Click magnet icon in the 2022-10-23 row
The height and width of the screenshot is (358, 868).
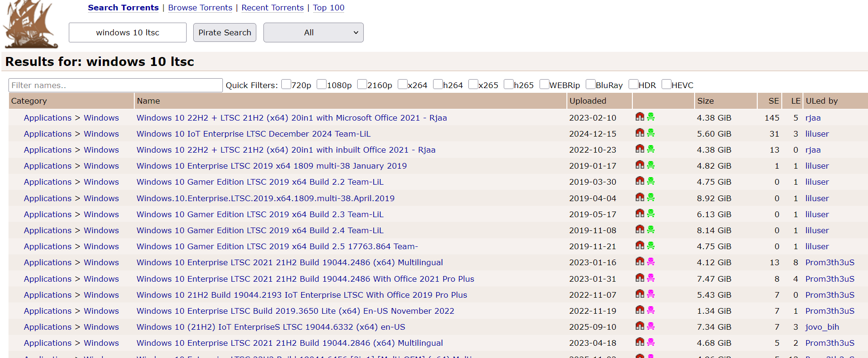[639, 149]
